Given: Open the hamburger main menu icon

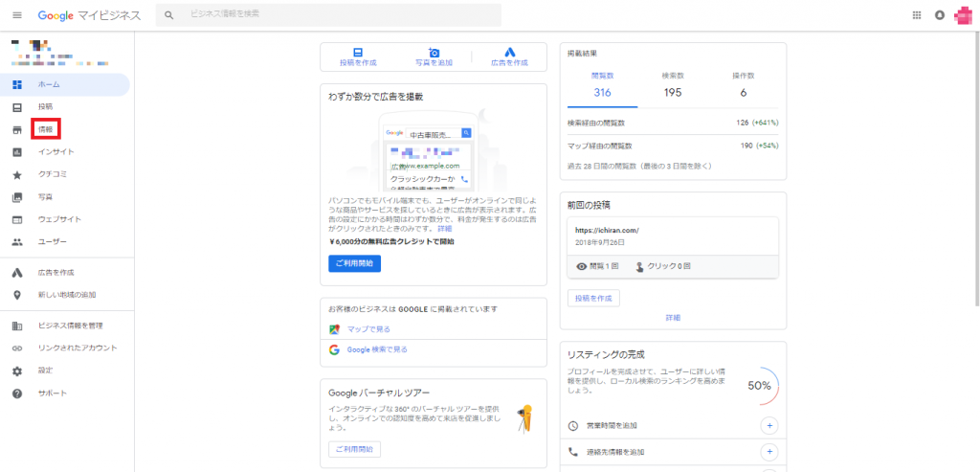Looking at the screenshot, I should (16, 15).
